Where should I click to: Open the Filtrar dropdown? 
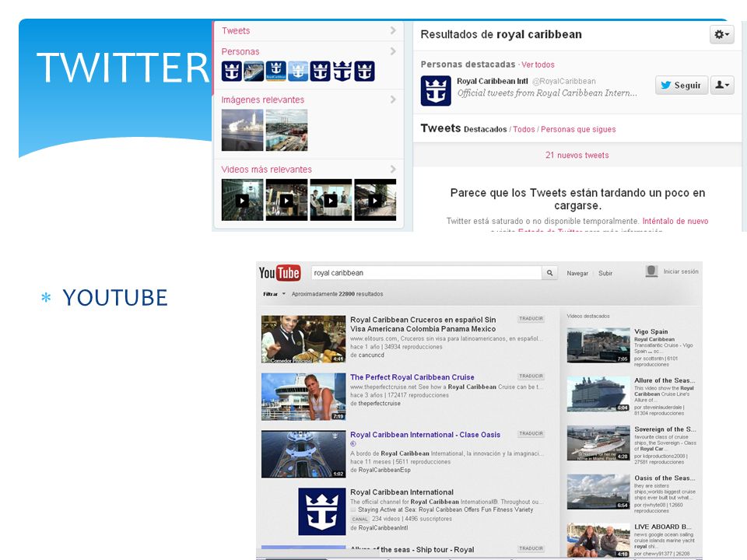coord(274,294)
